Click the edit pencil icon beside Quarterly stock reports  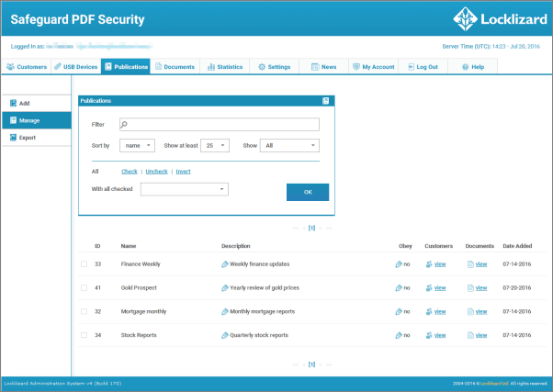pos(225,335)
